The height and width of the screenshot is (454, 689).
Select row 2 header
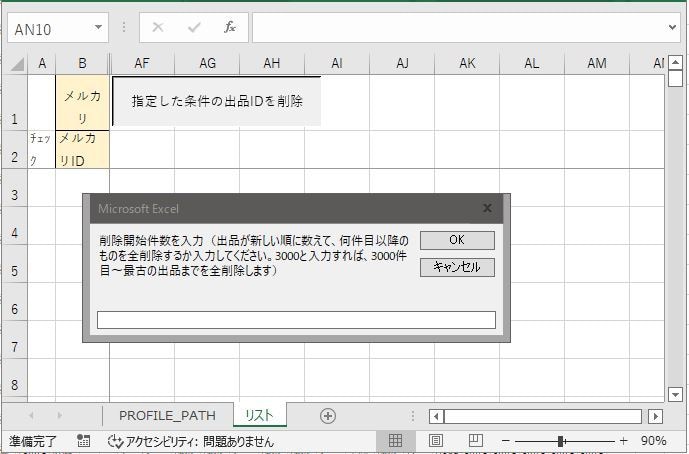coord(15,149)
